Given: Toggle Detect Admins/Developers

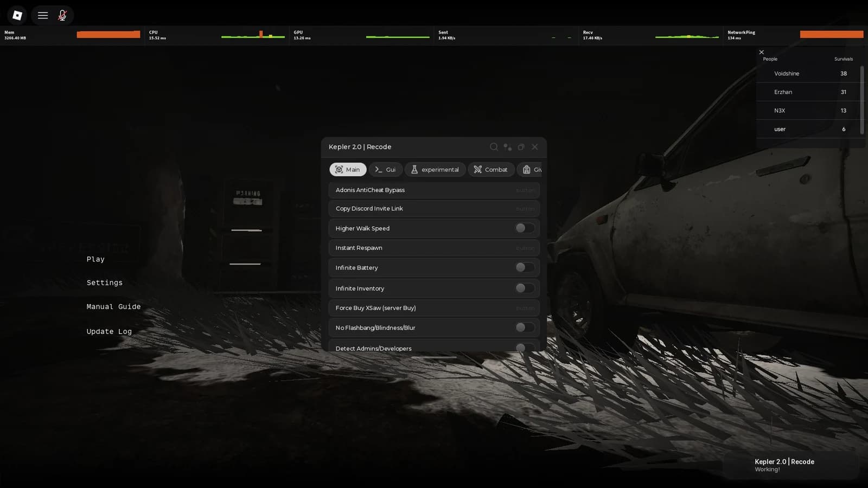Looking at the screenshot, I should [525, 348].
